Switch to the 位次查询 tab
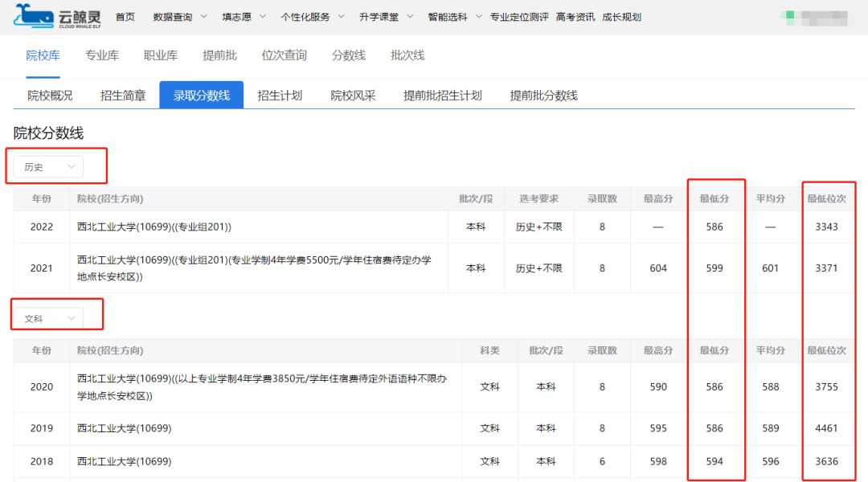 pyautogui.click(x=285, y=55)
